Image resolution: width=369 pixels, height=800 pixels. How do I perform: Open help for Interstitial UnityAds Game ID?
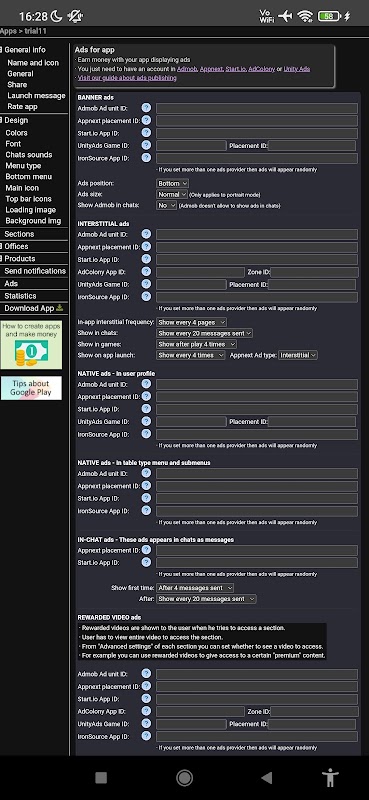[146, 284]
